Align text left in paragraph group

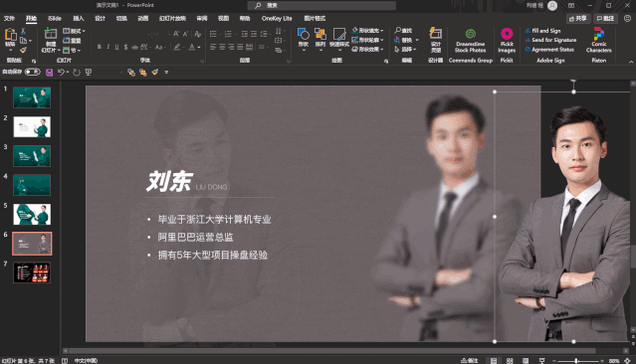[213, 48]
